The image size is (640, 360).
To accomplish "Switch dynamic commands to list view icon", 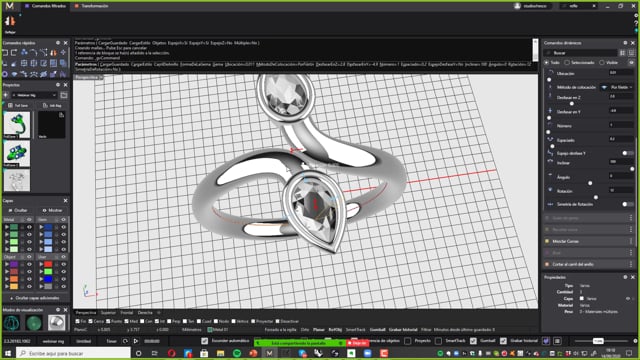I will tap(631, 53).
